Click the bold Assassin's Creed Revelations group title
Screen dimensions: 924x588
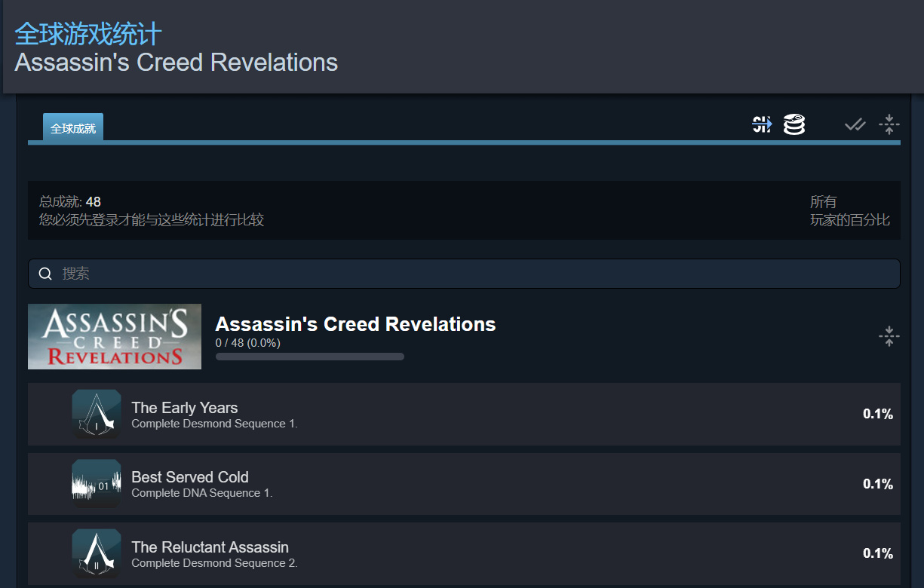pyautogui.click(x=355, y=324)
